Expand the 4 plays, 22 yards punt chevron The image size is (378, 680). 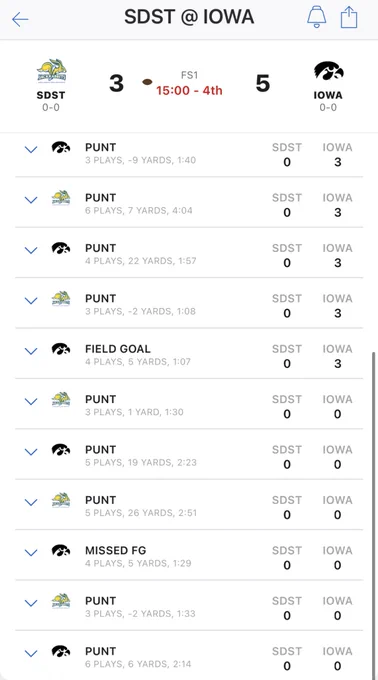pyautogui.click(x=31, y=250)
